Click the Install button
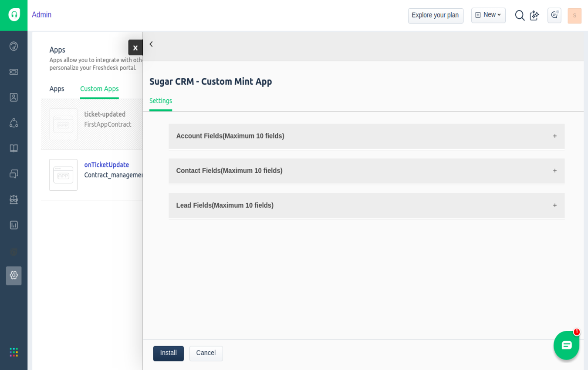Viewport: 588px width, 370px height. tap(169, 353)
